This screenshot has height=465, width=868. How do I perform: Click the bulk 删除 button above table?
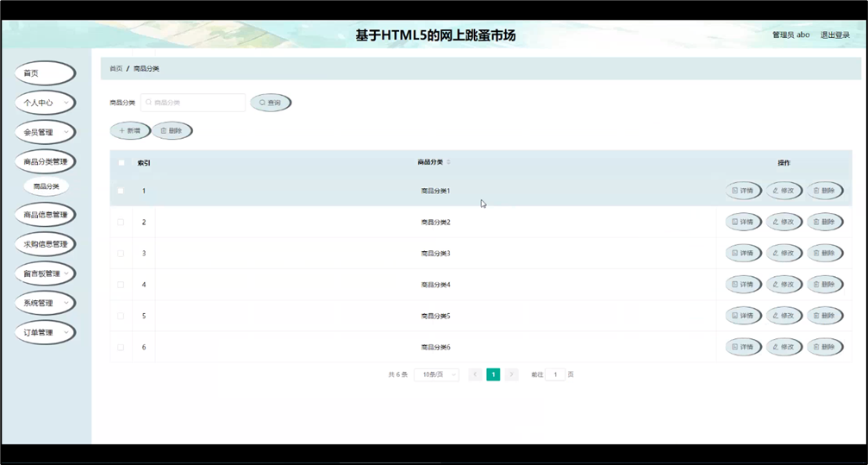(172, 131)
